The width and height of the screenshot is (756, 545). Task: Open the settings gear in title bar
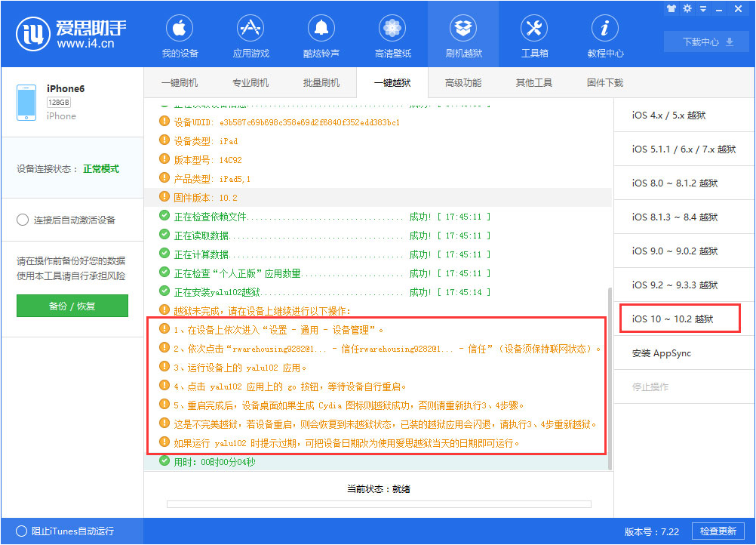[688, 8]
